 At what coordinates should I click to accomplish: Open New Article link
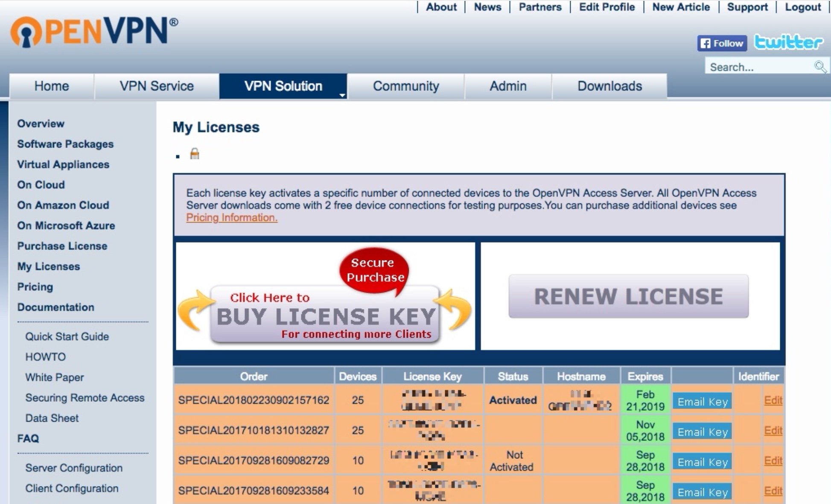[x=681, y=7]
